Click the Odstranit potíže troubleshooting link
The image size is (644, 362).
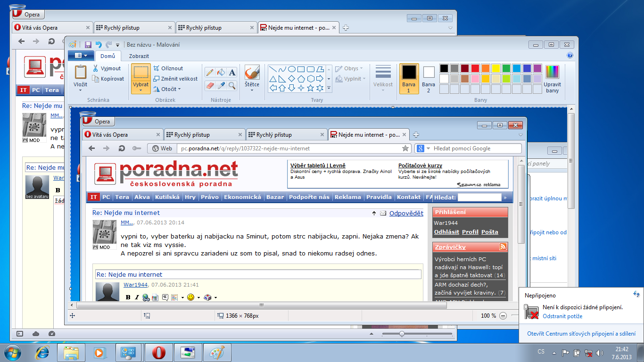coord(562,316)
